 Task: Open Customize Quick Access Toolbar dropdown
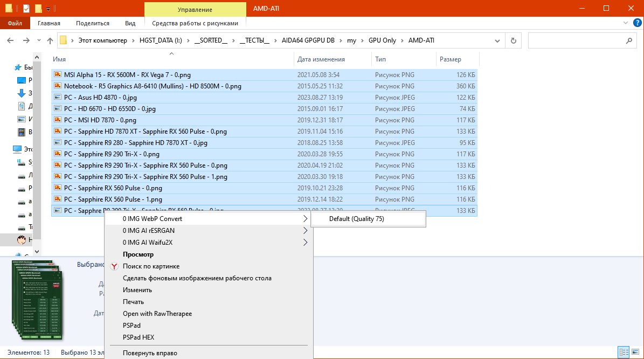point(48,9)
